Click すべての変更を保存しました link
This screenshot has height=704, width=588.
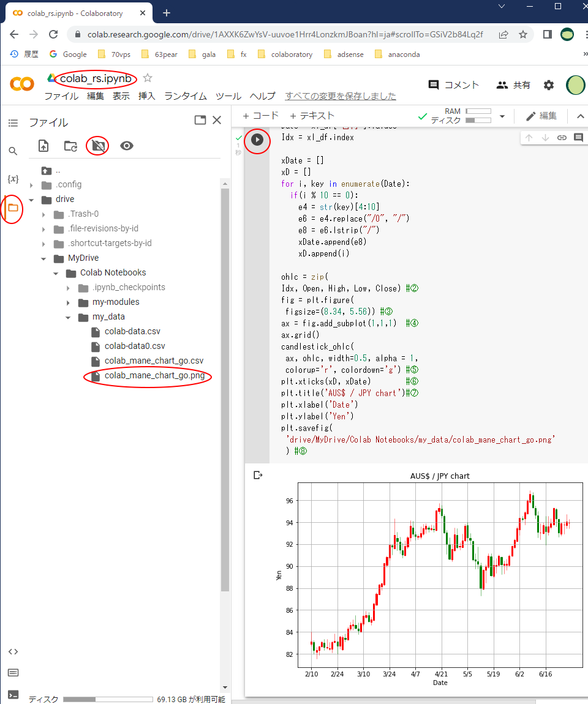[341, 96]
